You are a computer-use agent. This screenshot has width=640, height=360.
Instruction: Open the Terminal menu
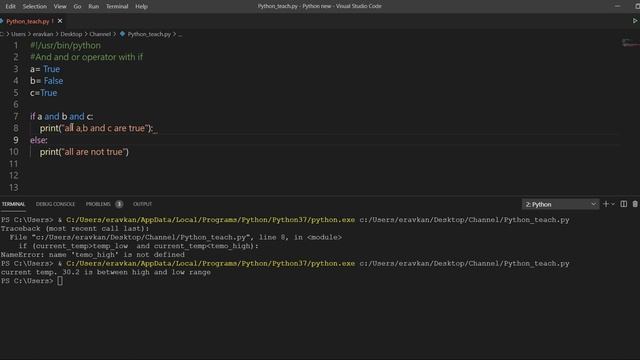(x=117, y=6)
